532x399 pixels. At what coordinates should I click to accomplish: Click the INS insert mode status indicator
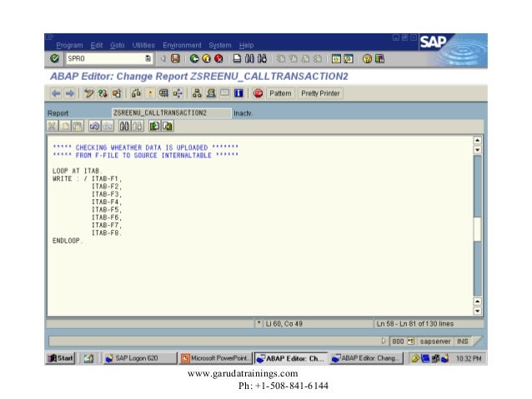point(463,341)
